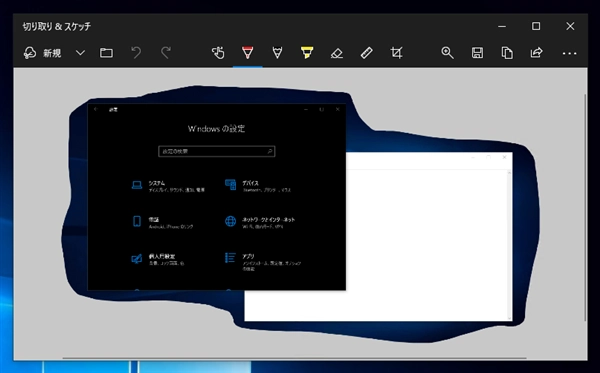Click the captured screenshot image on the canvas
Viewport: 600px width, 373px height.
coord(301,213)
